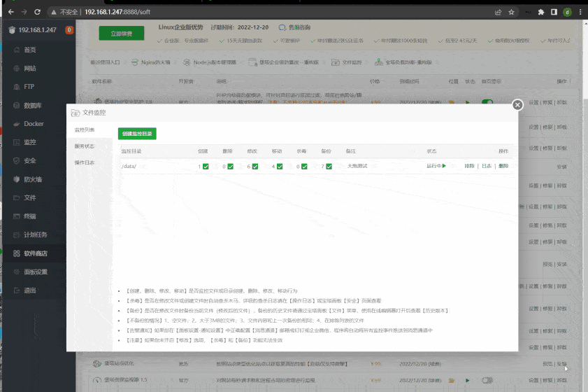Click the share page icon

pos(498,12)
